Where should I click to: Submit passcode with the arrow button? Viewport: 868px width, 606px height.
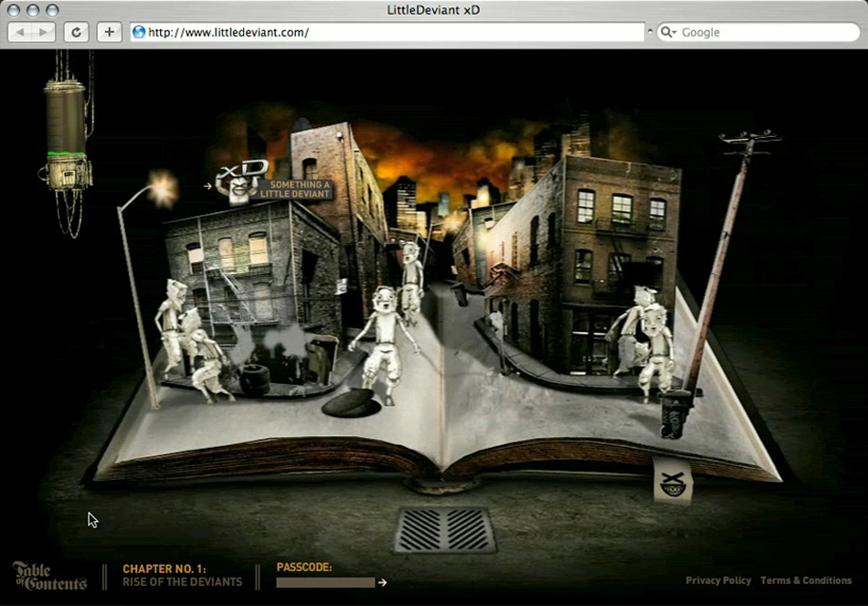(x=383, y=582)
